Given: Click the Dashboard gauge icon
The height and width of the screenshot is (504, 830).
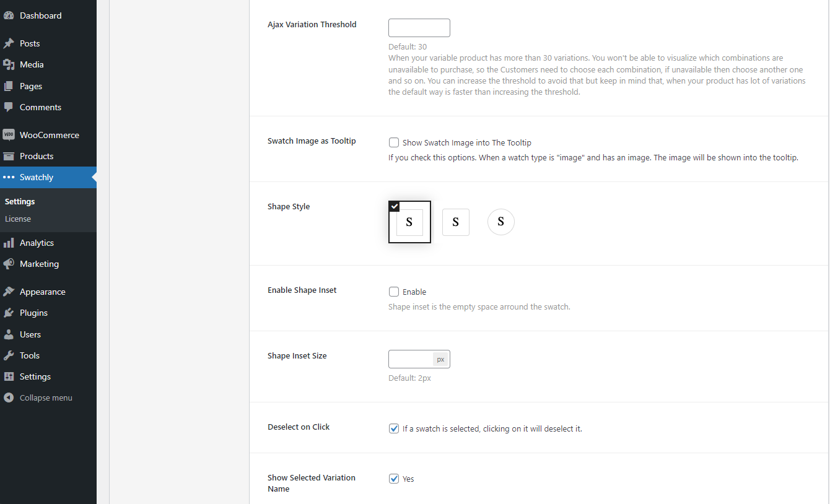Looking at the screenshot, I should click(9, 15).
